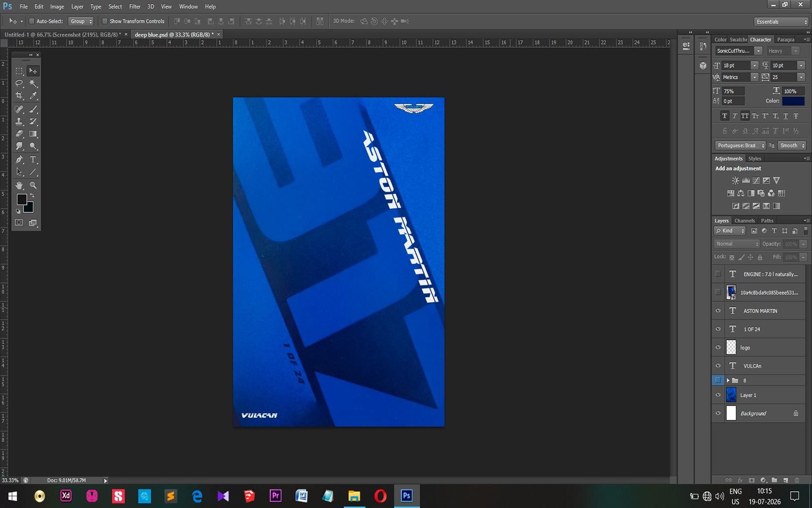
Task: Enable the Auto-Select checkbox
Action: tap(31, 21)
